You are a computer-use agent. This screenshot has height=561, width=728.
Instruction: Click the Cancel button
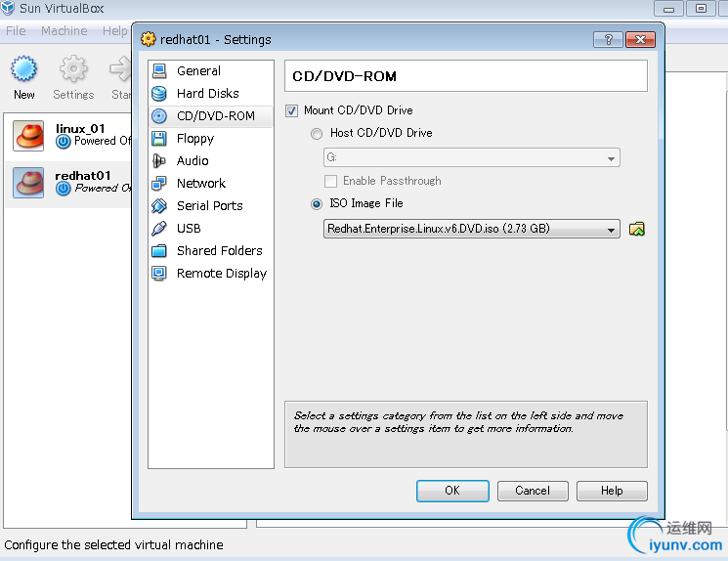click(x=533, y=491)
